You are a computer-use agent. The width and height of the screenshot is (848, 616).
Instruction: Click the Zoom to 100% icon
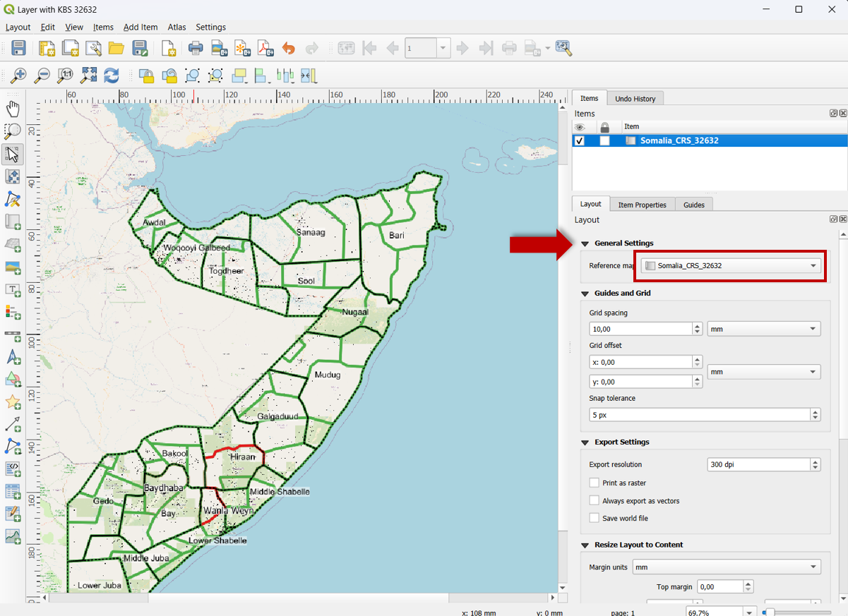(65, 76)
